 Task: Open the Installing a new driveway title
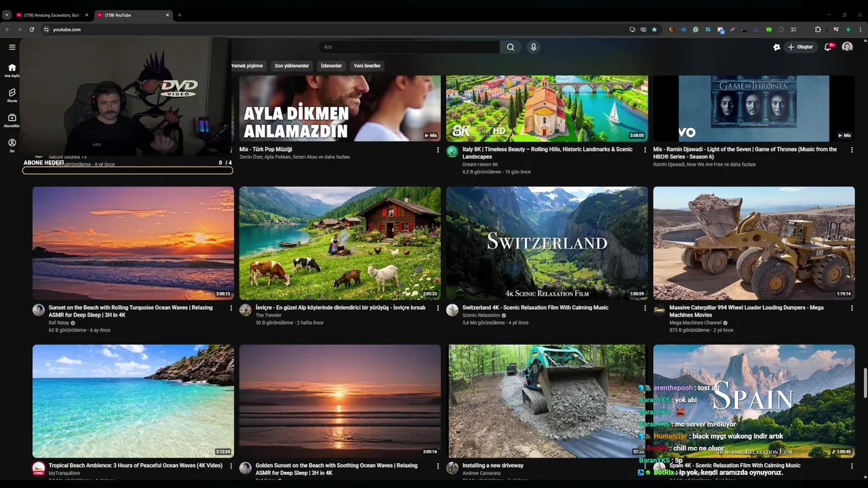(x=493, y=466)
